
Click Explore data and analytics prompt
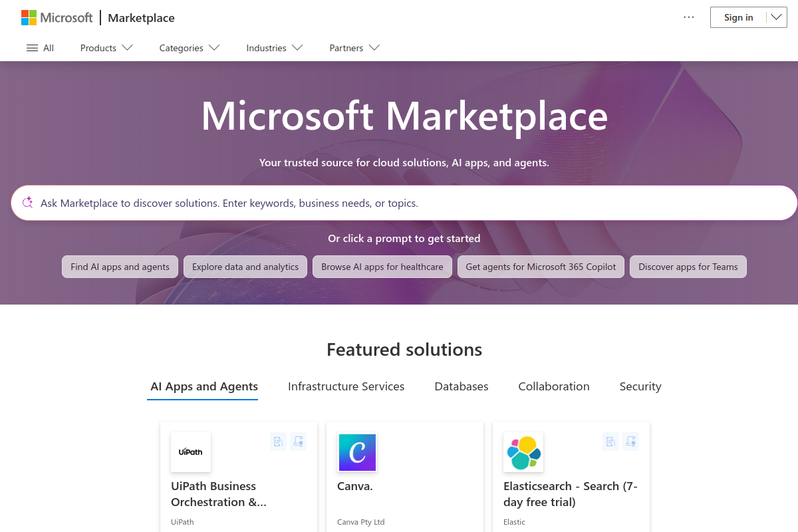pos(245,267)
